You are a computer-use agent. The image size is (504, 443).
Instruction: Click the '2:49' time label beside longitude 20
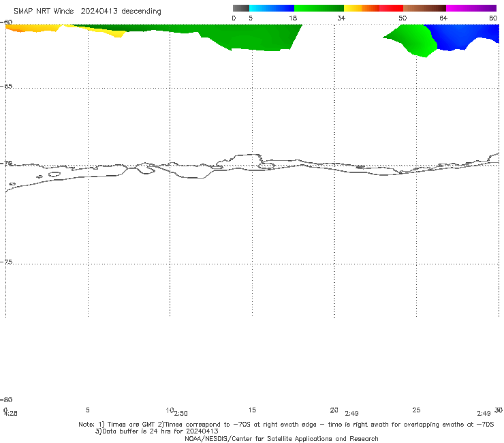(x=351, y=414)
